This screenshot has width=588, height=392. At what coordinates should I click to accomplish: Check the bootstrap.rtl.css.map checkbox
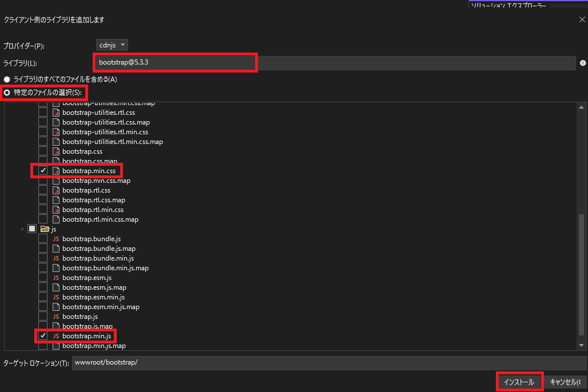coord(43,200)
